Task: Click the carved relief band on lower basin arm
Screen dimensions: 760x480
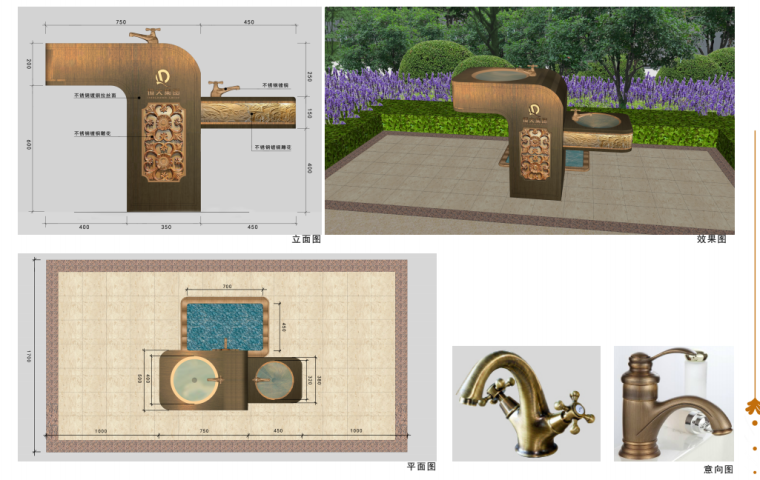Action: 265,114
